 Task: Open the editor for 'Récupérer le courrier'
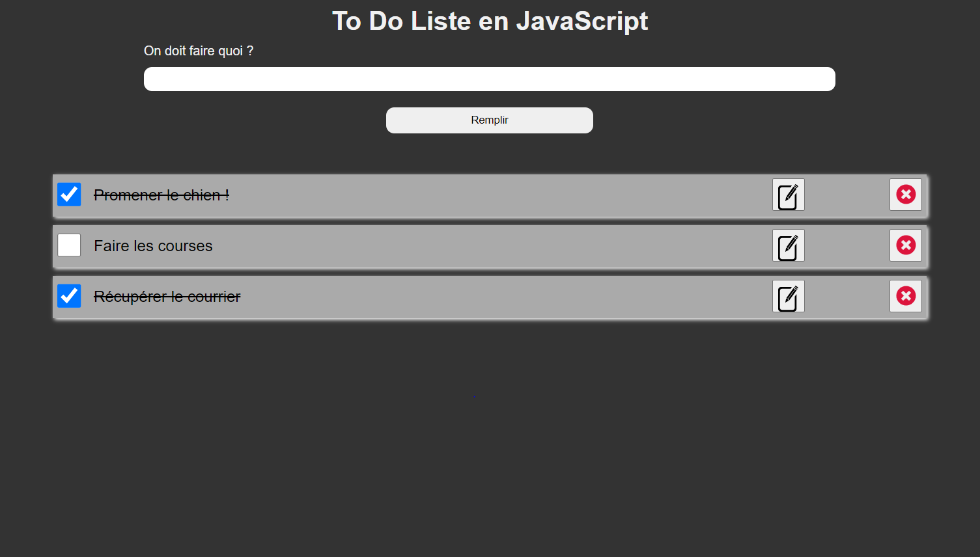[x=788, y=297]
